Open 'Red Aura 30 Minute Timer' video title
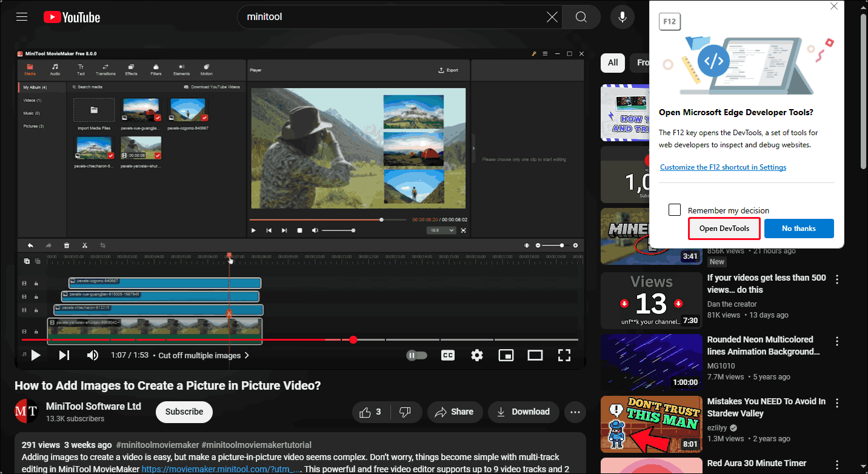The height and width of the screenshot is (474, 868). point(757,464)
